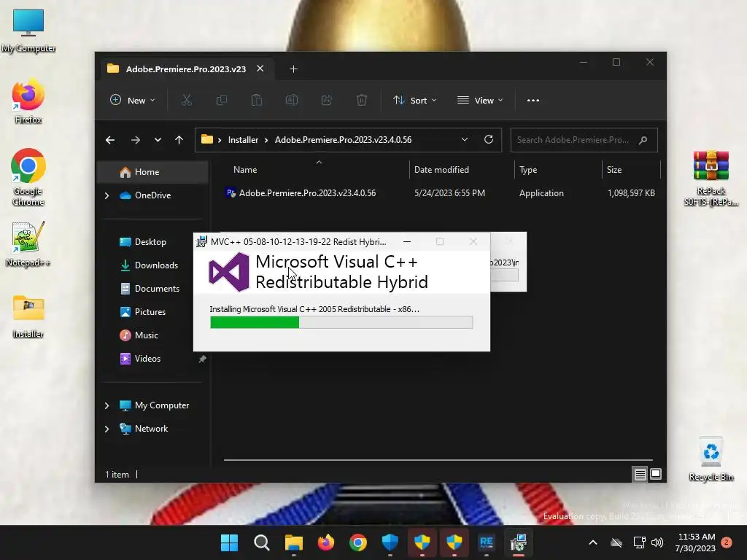This screenshot has width=747, height=560.
Task: Switch to large thumbnails view icon
Action: [x=656, y=474]
